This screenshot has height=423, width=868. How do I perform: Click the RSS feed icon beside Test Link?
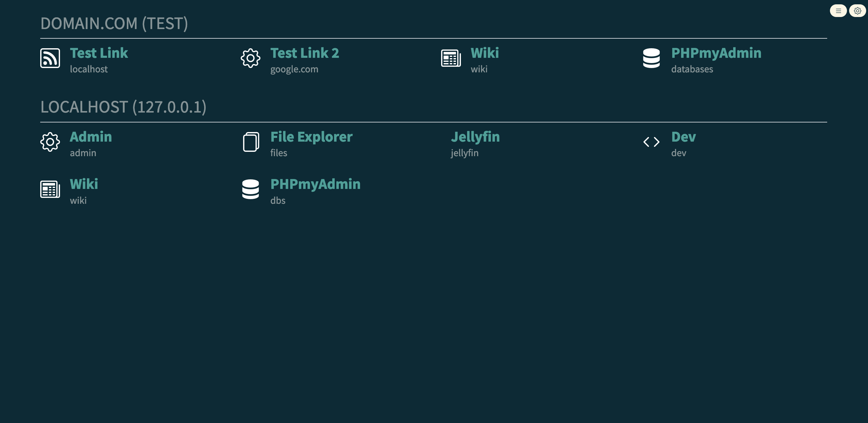[x=50, y=58]
